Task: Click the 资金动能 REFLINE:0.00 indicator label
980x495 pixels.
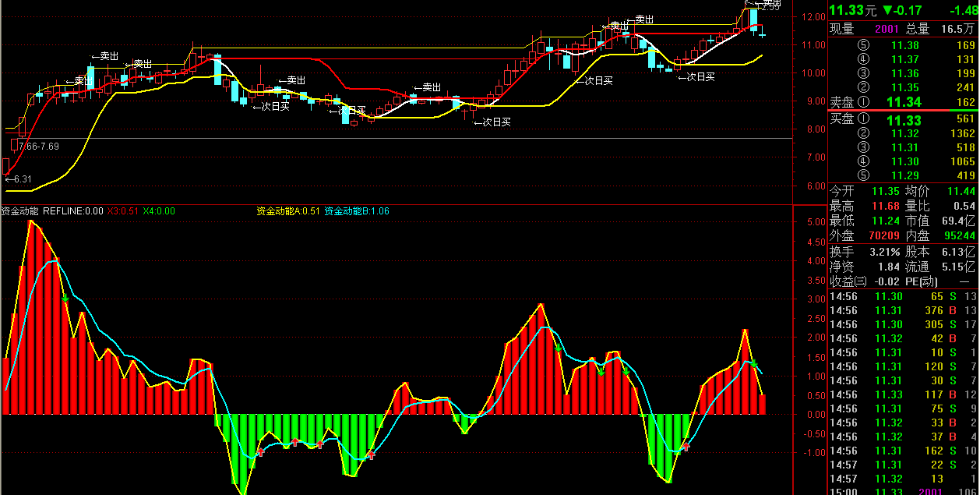Action: pyautogui.click(x=51, y=210)
